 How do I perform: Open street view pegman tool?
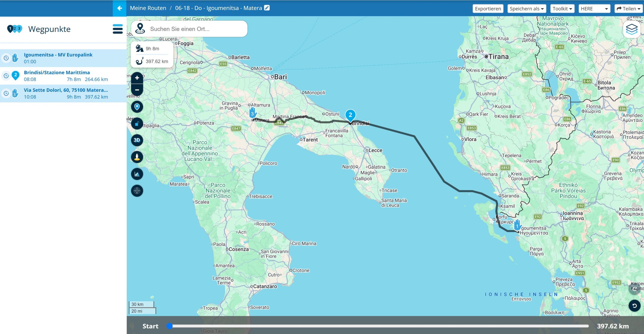point(137,157)
